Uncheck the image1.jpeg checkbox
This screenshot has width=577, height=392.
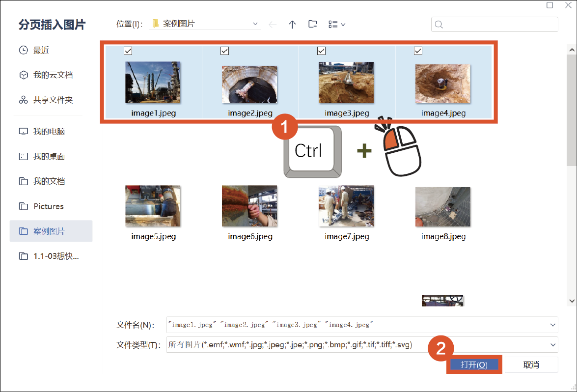(128, 51)
